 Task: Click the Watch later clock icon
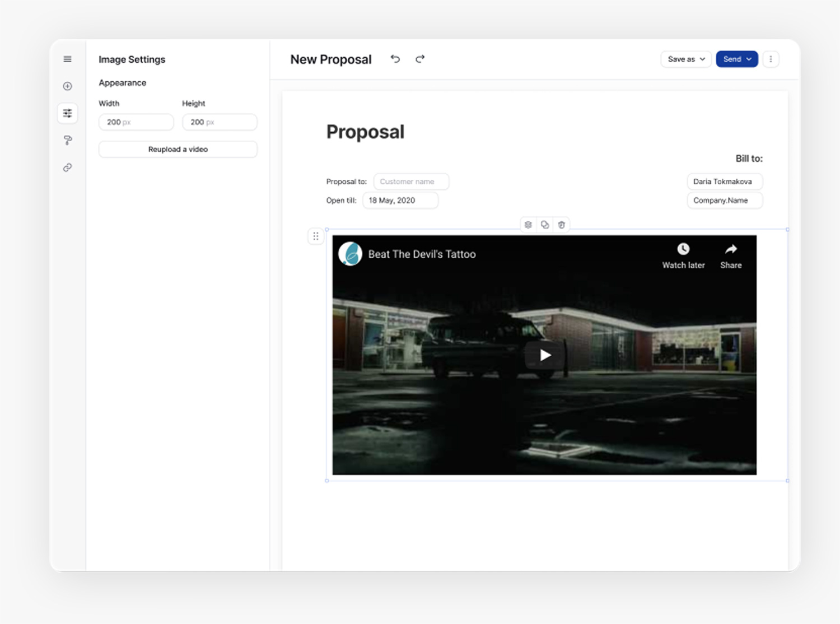pyautogui.click(x=683, y=249)
